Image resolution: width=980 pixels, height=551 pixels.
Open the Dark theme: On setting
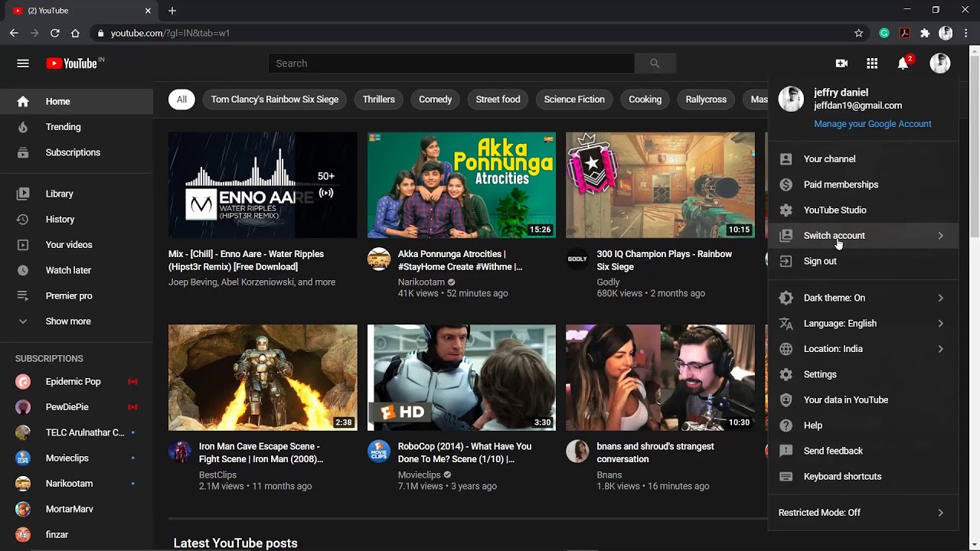863,298
